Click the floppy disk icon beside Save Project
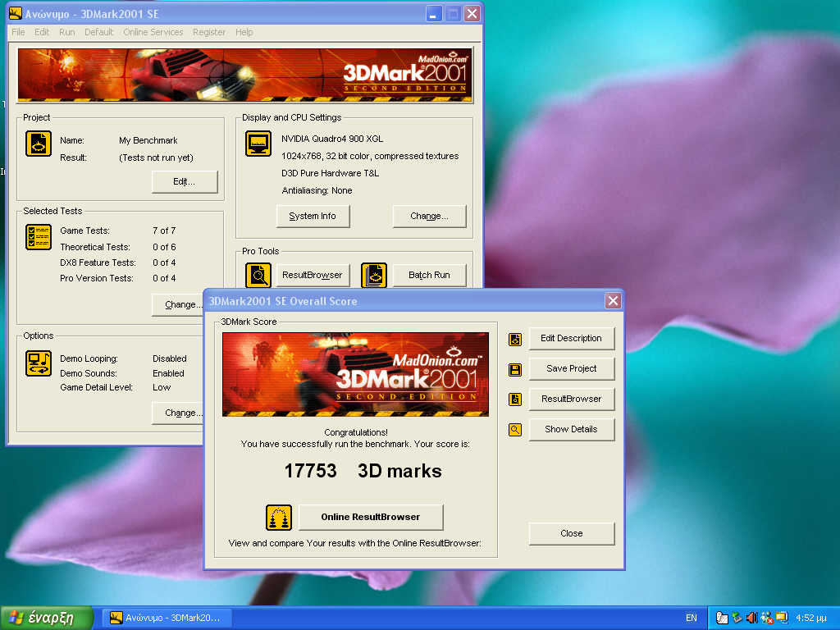Viewport: 840px width, 630px height. [x=515, y=370]
